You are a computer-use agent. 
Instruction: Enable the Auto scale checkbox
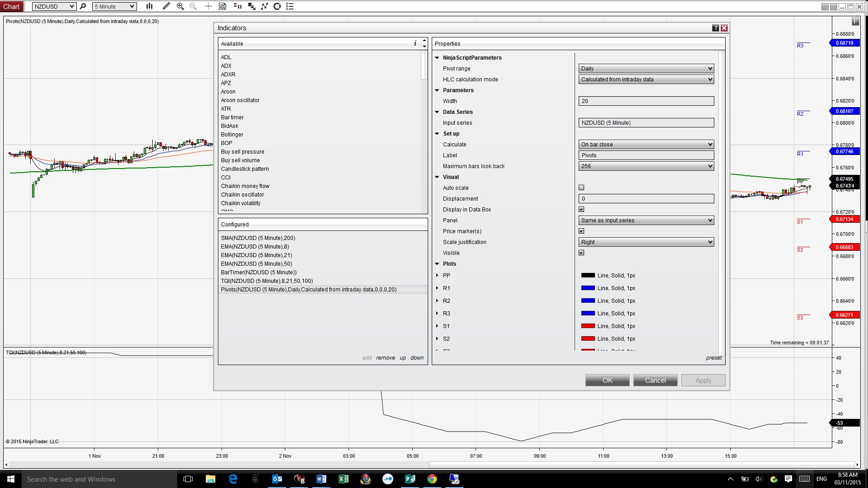click(x=581, y=188)
